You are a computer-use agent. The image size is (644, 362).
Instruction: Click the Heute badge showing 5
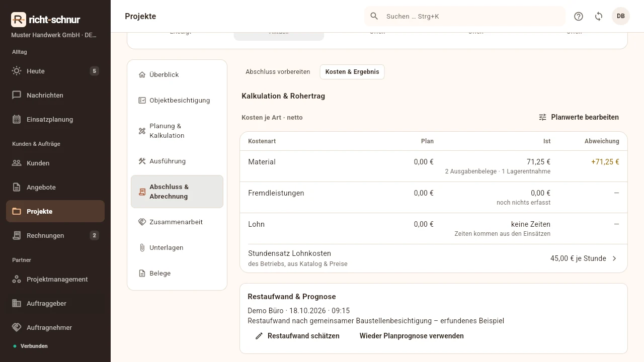(94, 71)
